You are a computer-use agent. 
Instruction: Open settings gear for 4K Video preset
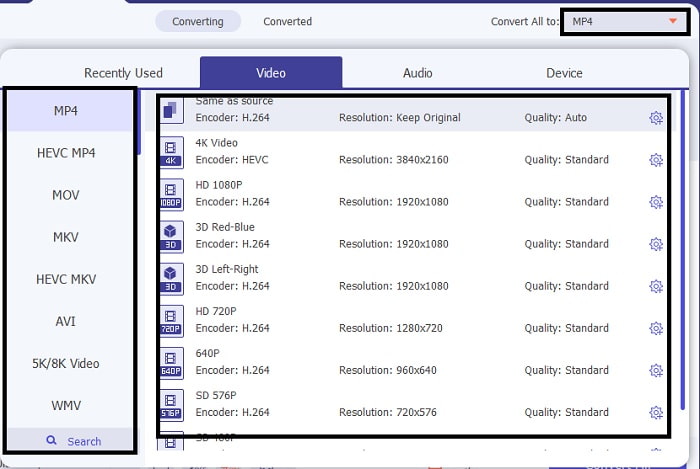pyautogui.click(x=656, y=160)
